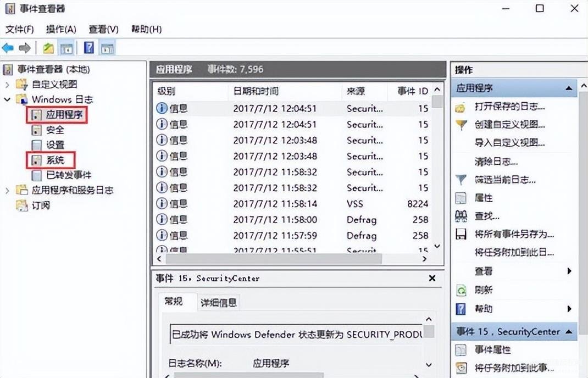Sort by 日期和时间 column header
Image resolution: width=588 pixels, height=378 pixels.
[x=285, y=91]
